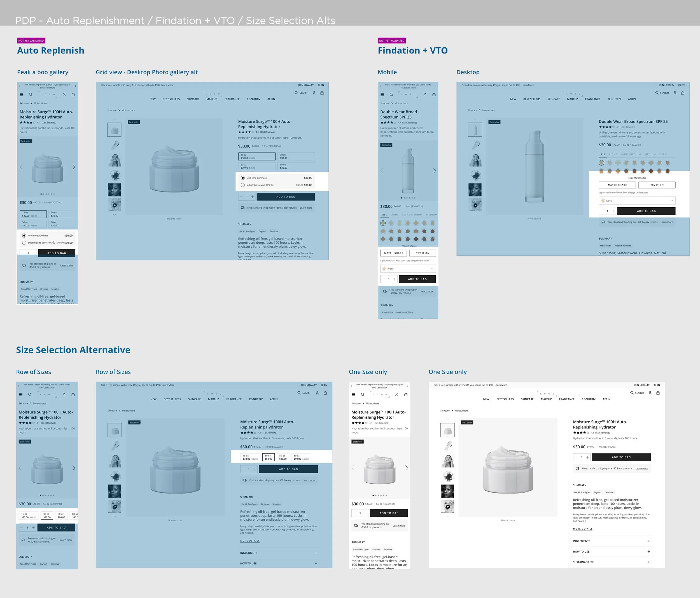The image size is (700, 598).
Task: Click search magnifier in Findation Mobile header
Action: point(391,95)
